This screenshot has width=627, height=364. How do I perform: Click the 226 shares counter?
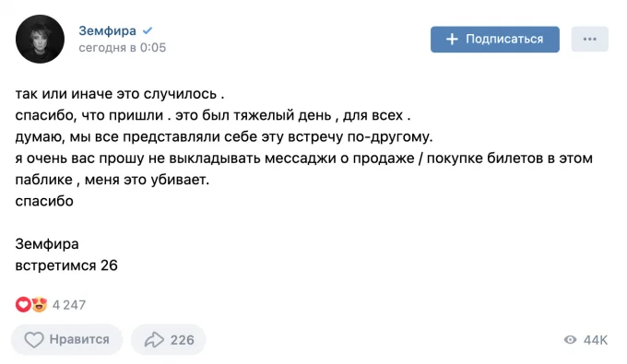click(183, 340)
